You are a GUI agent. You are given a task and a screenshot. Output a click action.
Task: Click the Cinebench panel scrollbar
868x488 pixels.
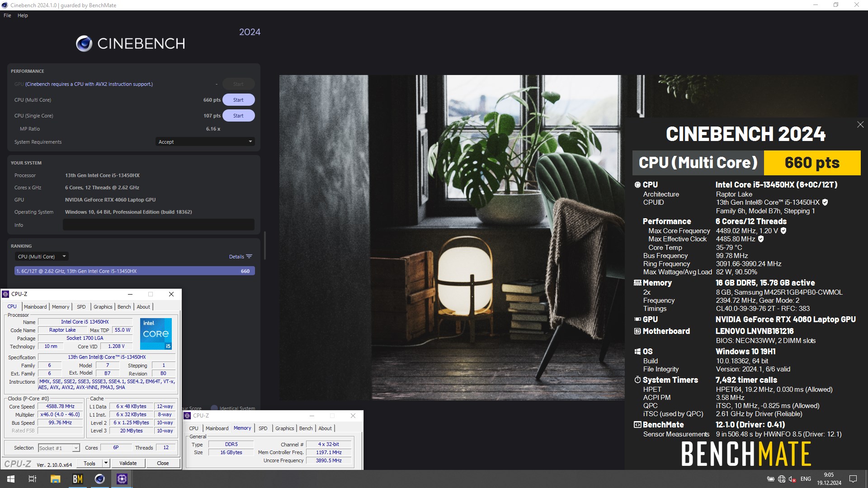pos(265,245)
